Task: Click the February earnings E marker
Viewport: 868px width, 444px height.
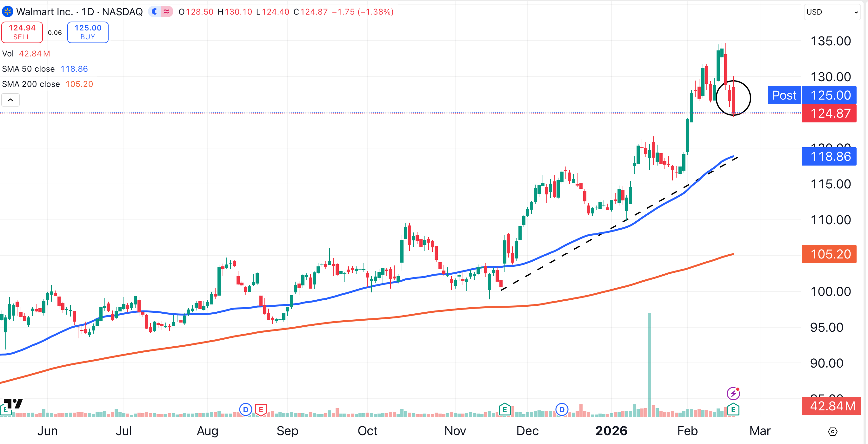Action: (733, 410)
